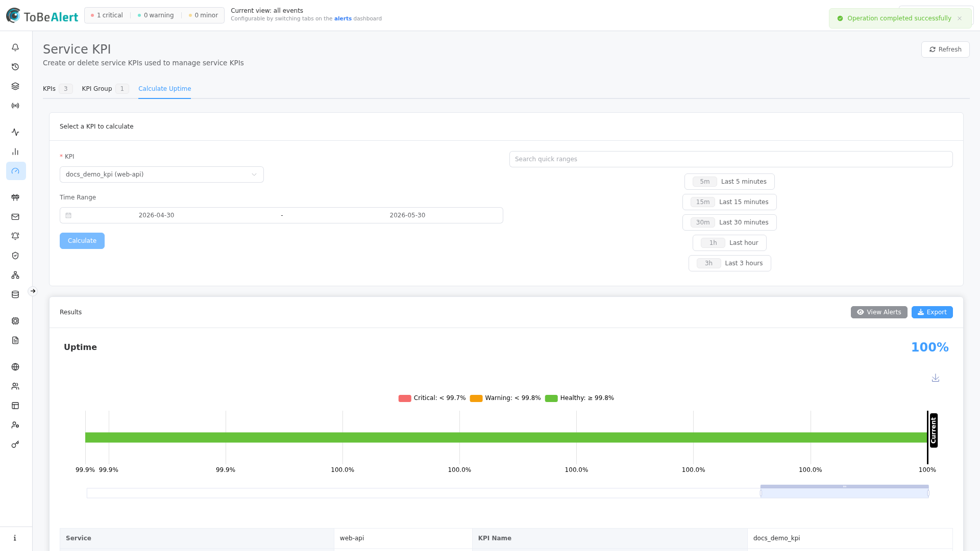This screenshot has width=980, height=551.
Task: Open the layers stack sidebar icon
Action: tap(15, 86)
